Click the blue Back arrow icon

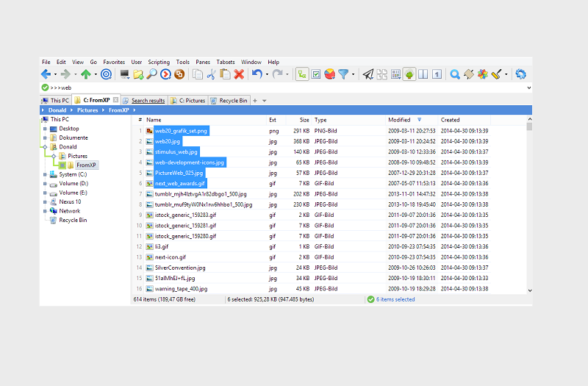(46, 74)
